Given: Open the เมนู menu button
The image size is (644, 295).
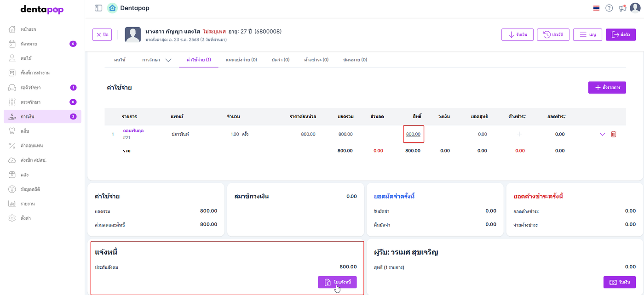Looking at the screenshot, I should click(587, 35).
